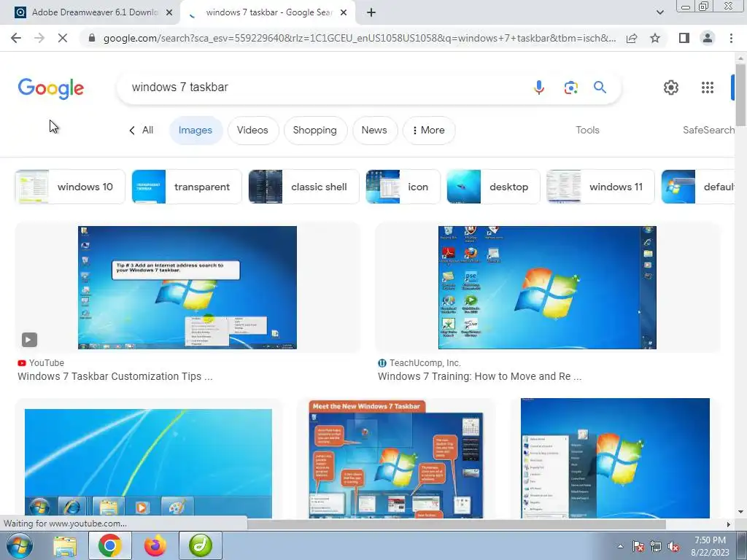Open the Meet the New Windows 7 Taskbar image
The width and height of the screenshot is (747, 560).
pos(396,459)
